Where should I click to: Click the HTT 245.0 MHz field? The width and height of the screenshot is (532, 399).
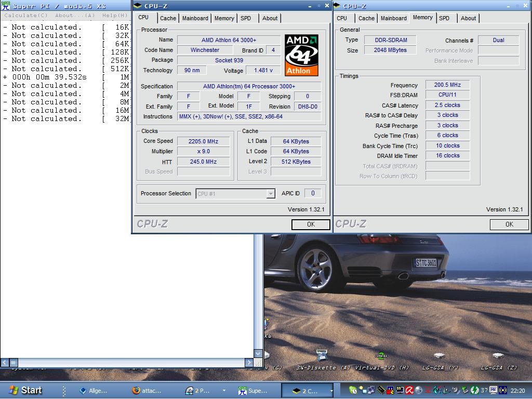tap(203, 162)
